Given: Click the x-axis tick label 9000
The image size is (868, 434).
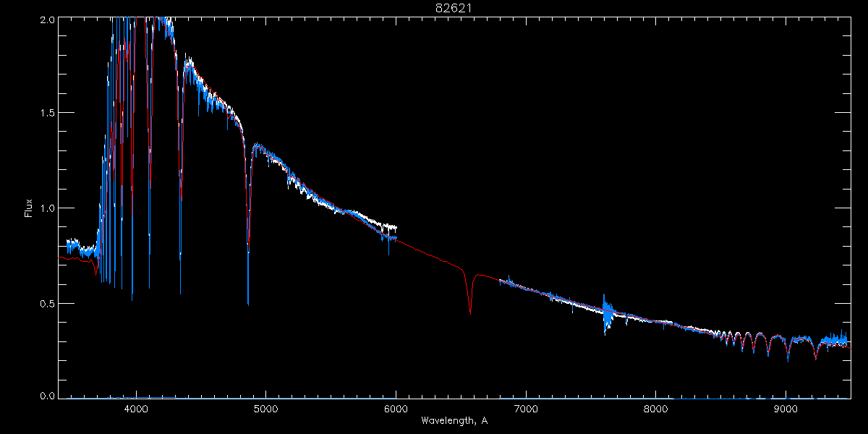Looking at the screenshot, I should 786,408.
